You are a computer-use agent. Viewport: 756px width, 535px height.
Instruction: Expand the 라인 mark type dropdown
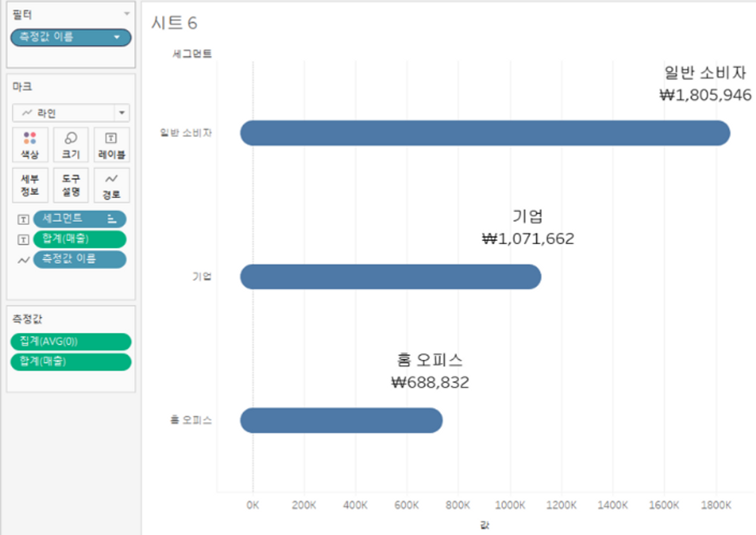[x=122, y=113]
